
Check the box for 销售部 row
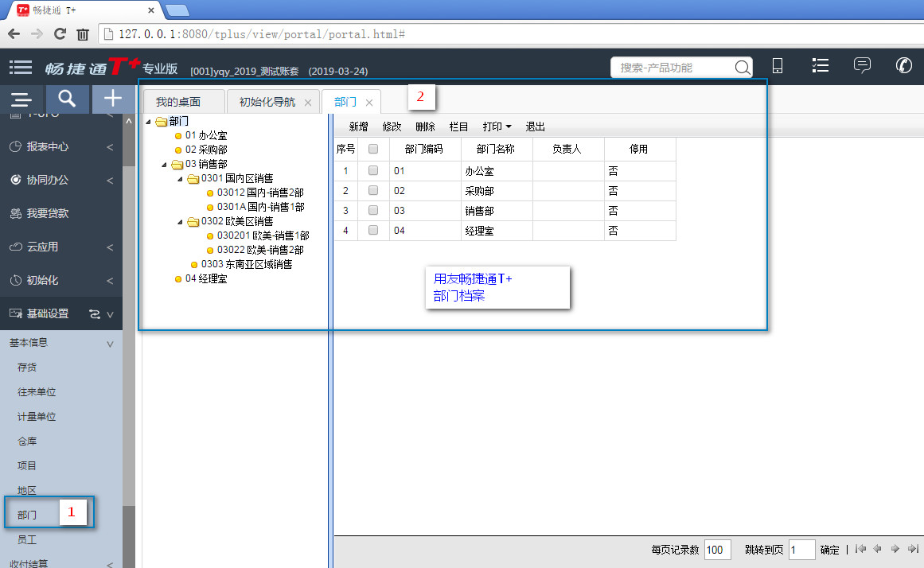[373, 211]
